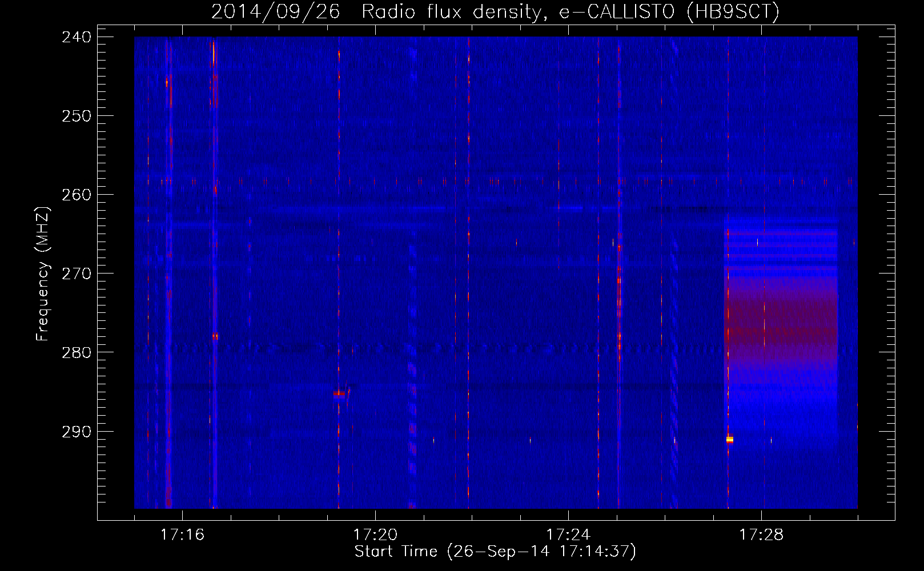Select the 240 frequency axis label
The image size is (924, 571).
click(76, 37)
